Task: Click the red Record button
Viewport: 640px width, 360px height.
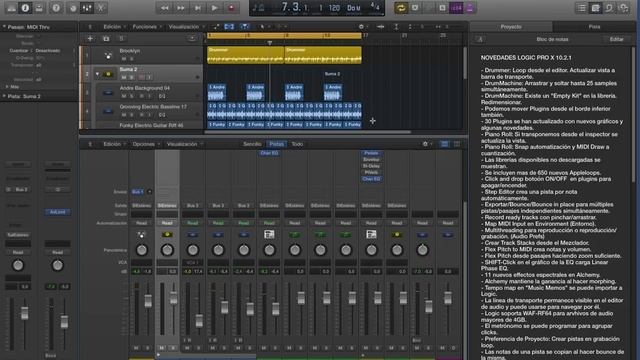Action: point(231,8)
